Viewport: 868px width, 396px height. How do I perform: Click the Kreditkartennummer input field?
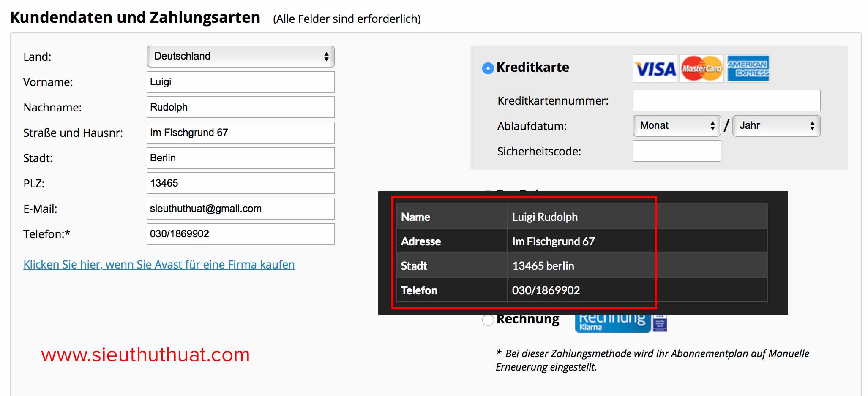coord(726,100)
